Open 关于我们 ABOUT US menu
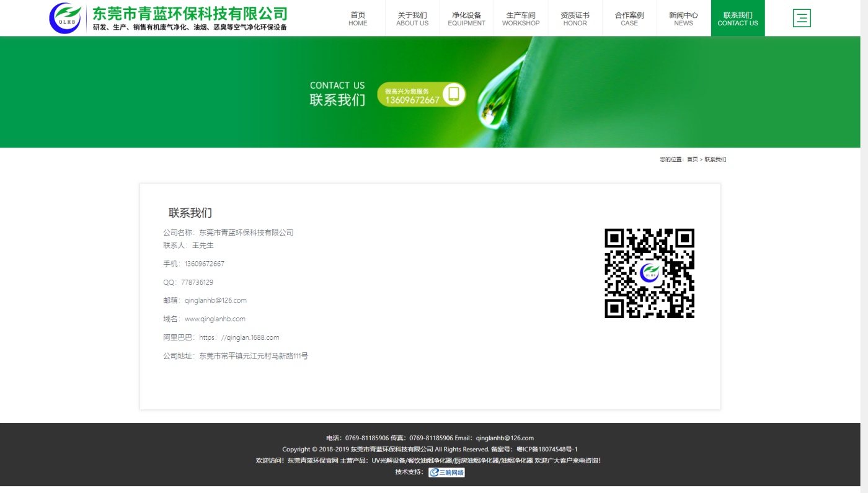Image resolution: width=868 pixels, height=493 pixels. point(412,19)
